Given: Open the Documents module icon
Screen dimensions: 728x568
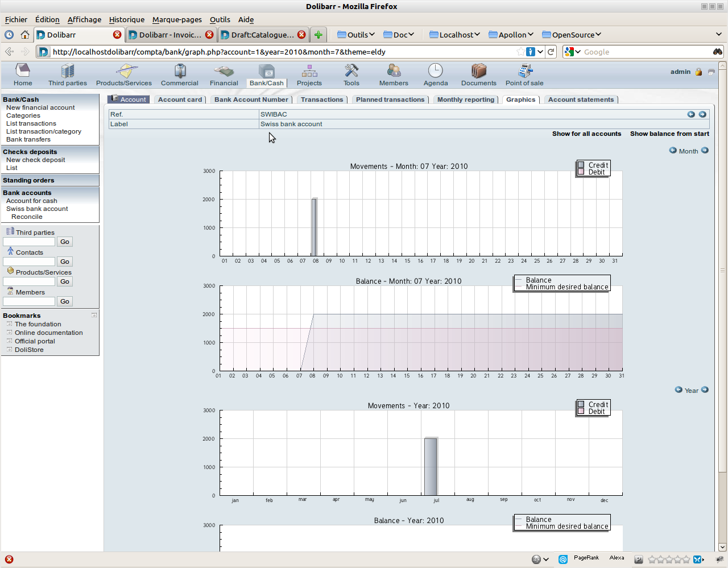Looking at the screenshot, I should 479,71.
